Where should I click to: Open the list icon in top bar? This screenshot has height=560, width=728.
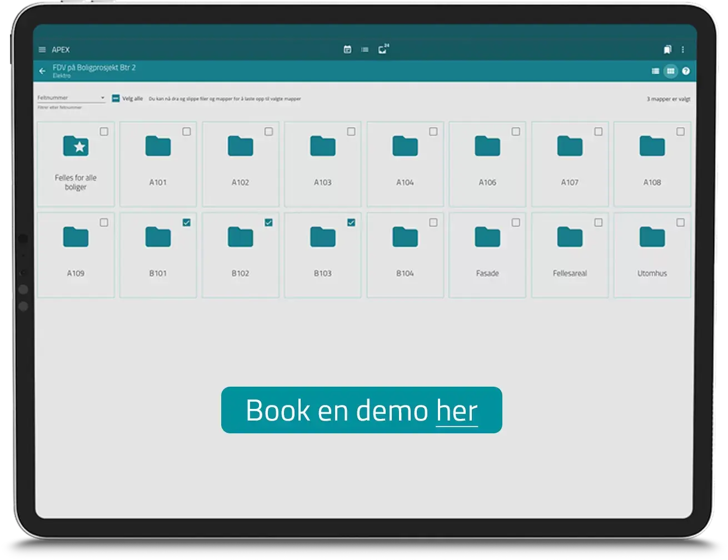coord(365,49)
